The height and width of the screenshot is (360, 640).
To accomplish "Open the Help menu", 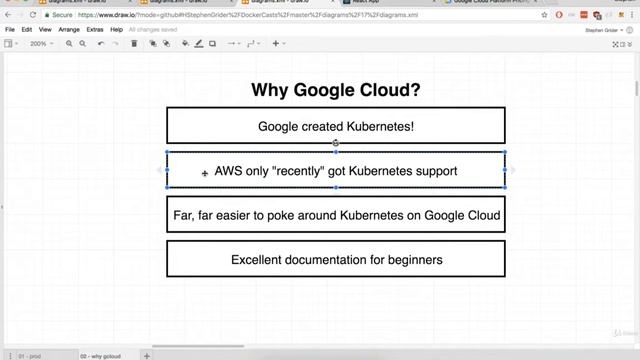I will click(116, 29).
